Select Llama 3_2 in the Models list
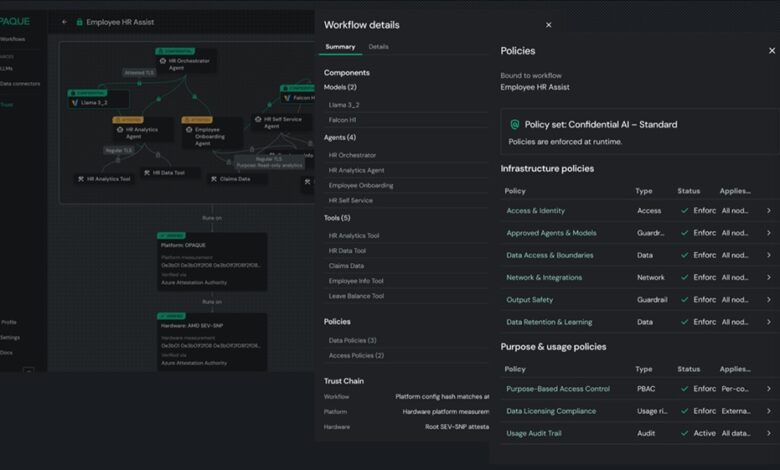 [x=344, y=105]
